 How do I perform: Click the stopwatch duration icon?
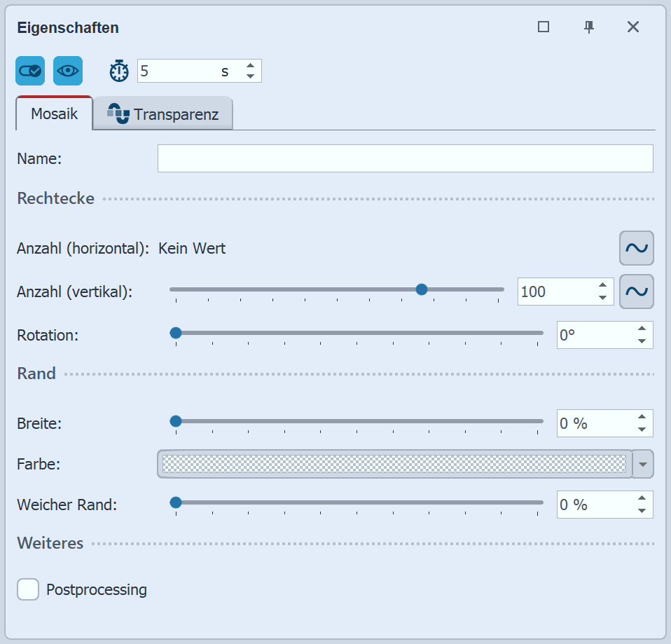120,71
